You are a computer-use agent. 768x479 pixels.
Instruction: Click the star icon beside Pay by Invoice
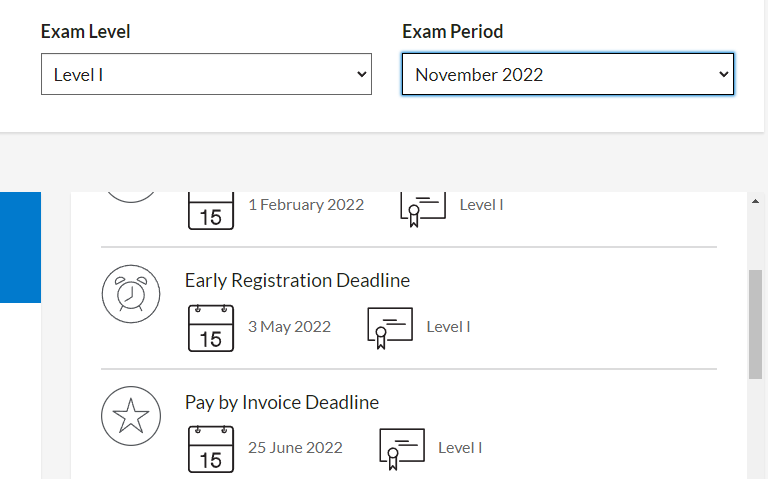pos(131,416)
